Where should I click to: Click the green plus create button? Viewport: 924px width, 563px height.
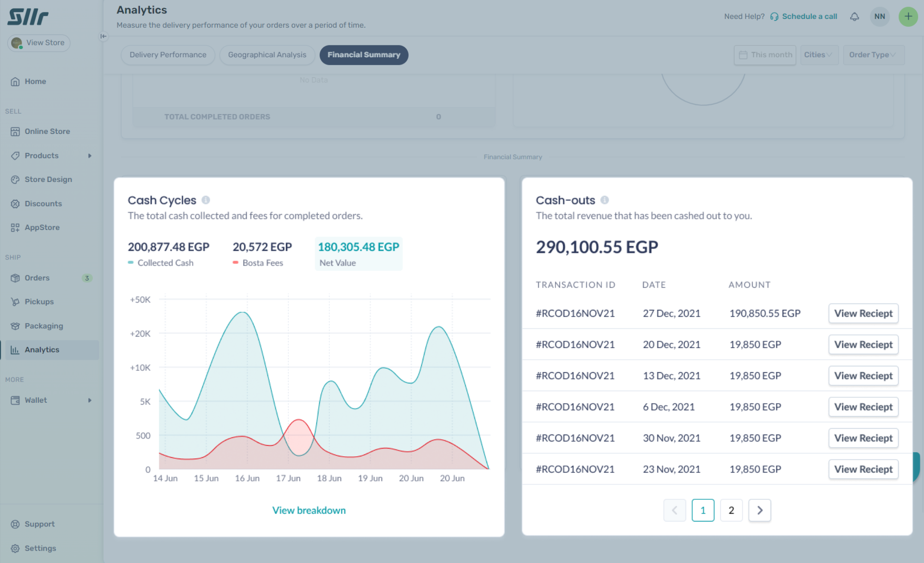(907, 17)
